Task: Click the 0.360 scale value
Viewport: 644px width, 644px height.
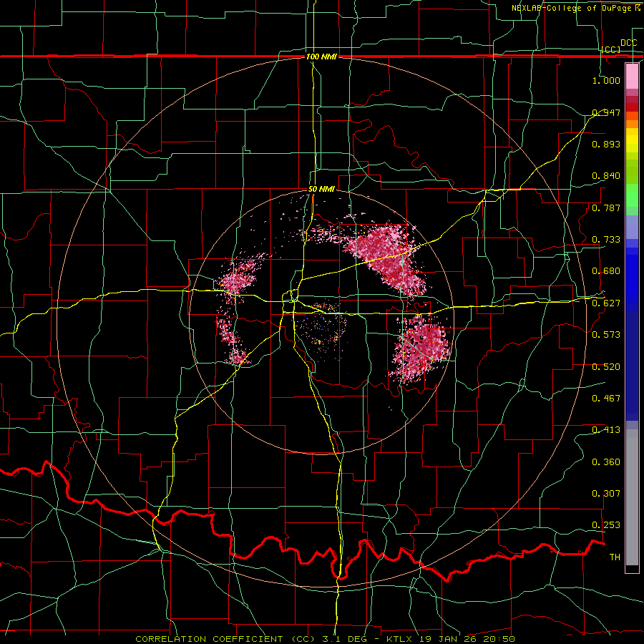Action: [x=606, y=462]
